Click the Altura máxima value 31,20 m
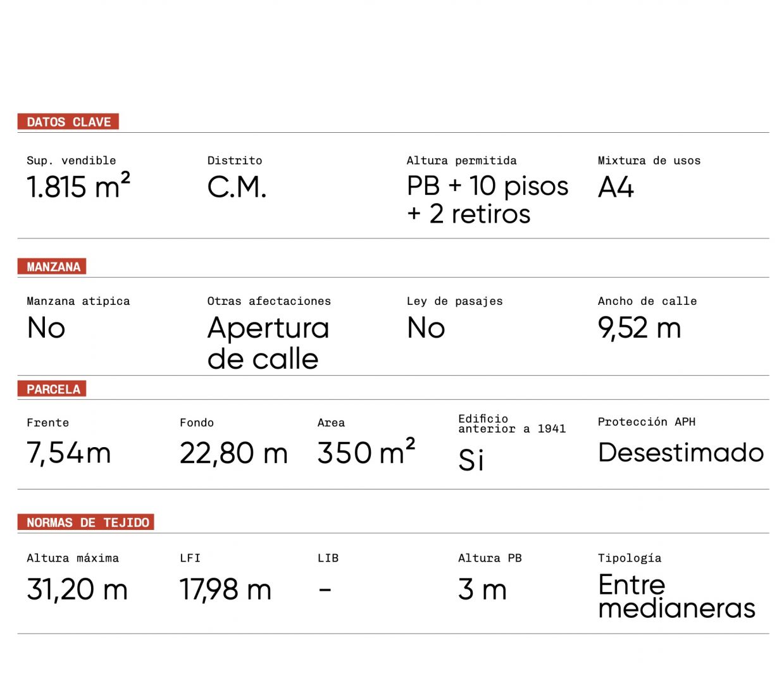 (77, 589)
